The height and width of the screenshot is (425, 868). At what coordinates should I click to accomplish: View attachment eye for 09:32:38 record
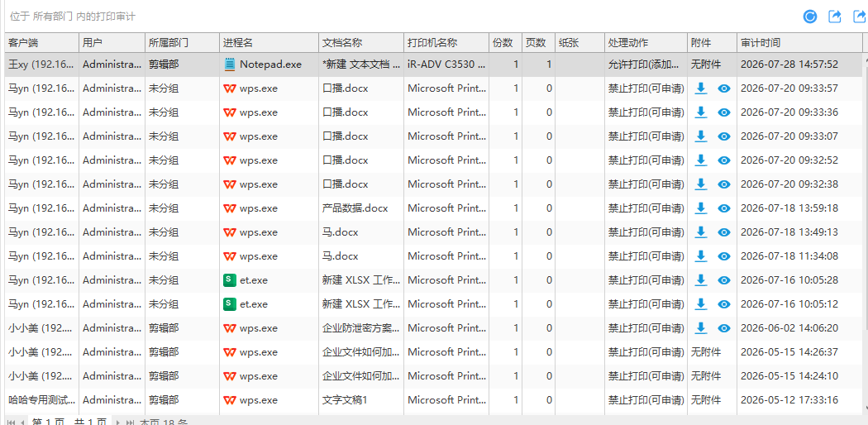724,184
